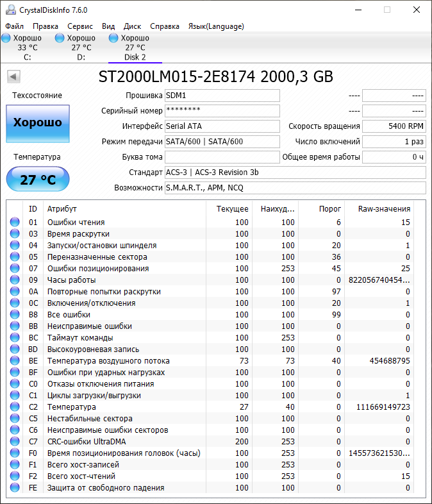
Task: Click status circle of Время раскрутки row
Action: coord(15,233)
